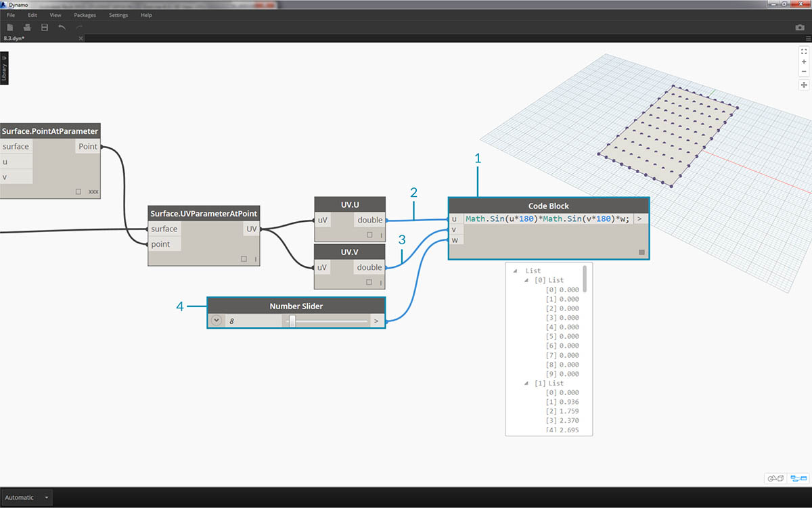Image resolution: width=812 pixels, height=508 pixels.
Task: Collapse the [0] List tree item
Action: pos(528,280)
